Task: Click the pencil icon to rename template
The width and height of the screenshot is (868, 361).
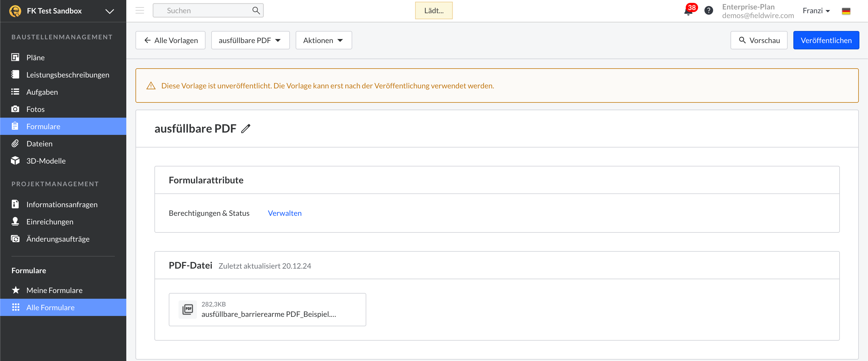Action: point(246,128)
